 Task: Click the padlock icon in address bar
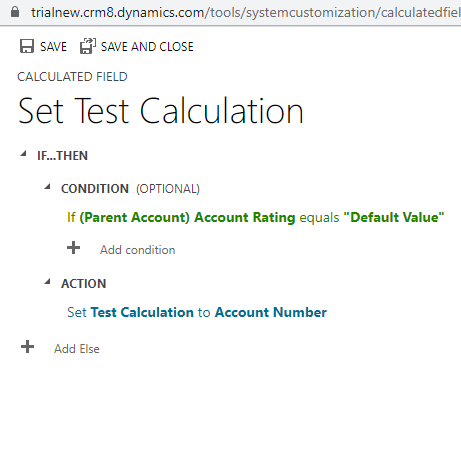(15, 12)
